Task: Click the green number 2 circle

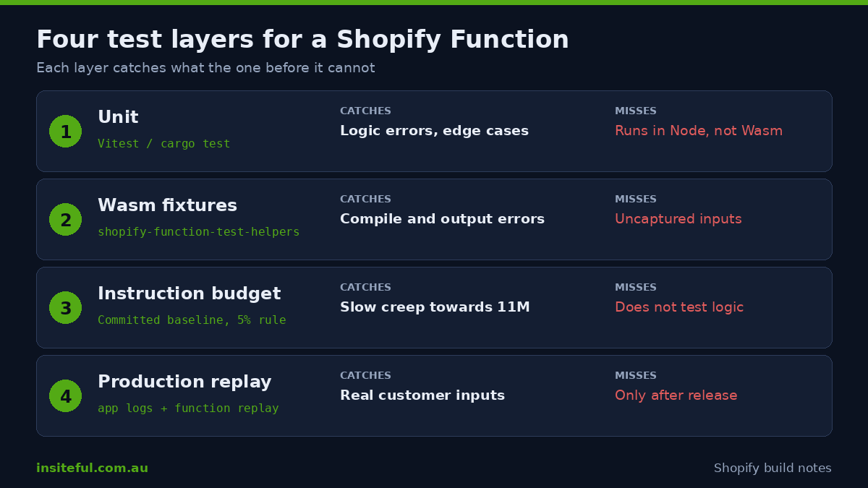Action: point(65,219)
